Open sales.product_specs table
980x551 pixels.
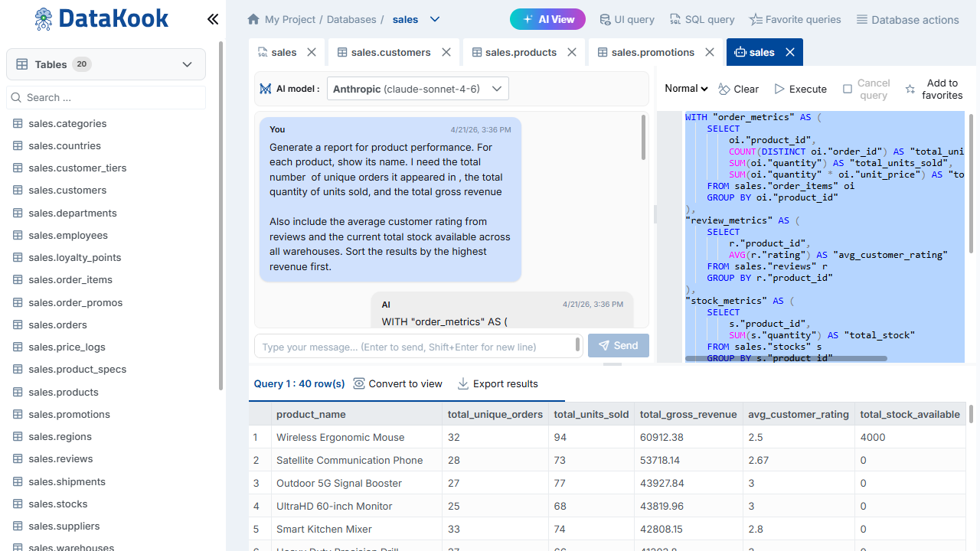click(77, 369)
